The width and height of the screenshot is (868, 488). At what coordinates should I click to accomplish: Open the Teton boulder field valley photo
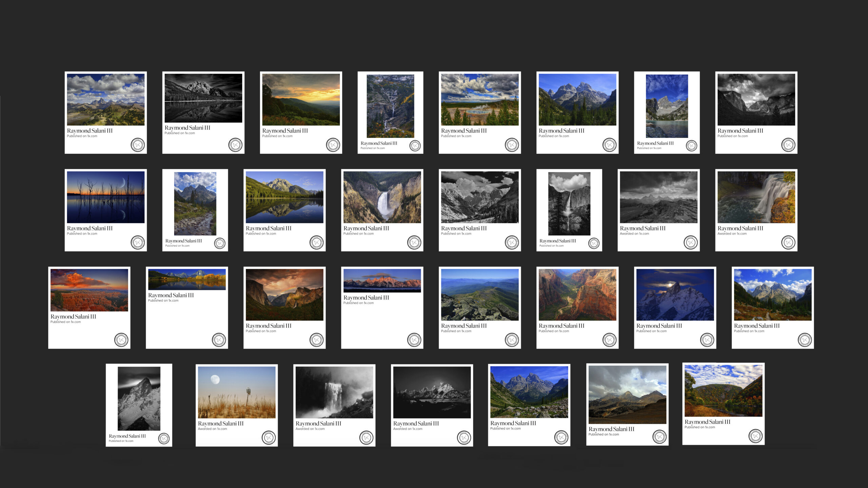pyautogui.click(x=529, y=392)
